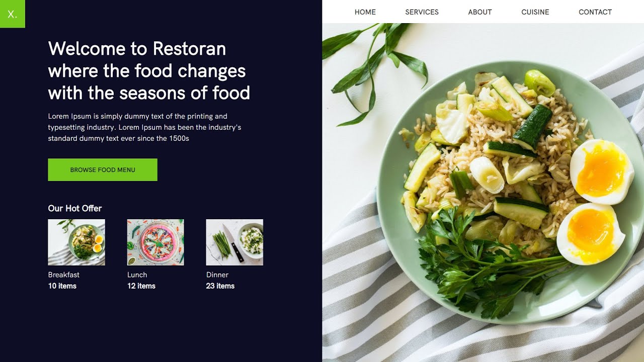Select the Lunch pizza thumbnail

pyautogui.click(x=155, y=242)
